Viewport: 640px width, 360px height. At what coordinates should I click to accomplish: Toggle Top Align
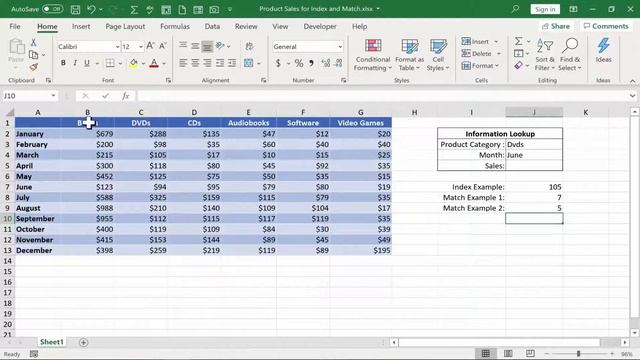click(183, 46)
